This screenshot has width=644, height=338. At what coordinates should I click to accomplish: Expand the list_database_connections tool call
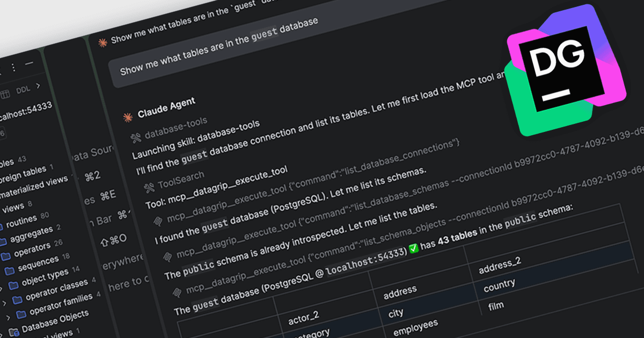pos(307,182)
